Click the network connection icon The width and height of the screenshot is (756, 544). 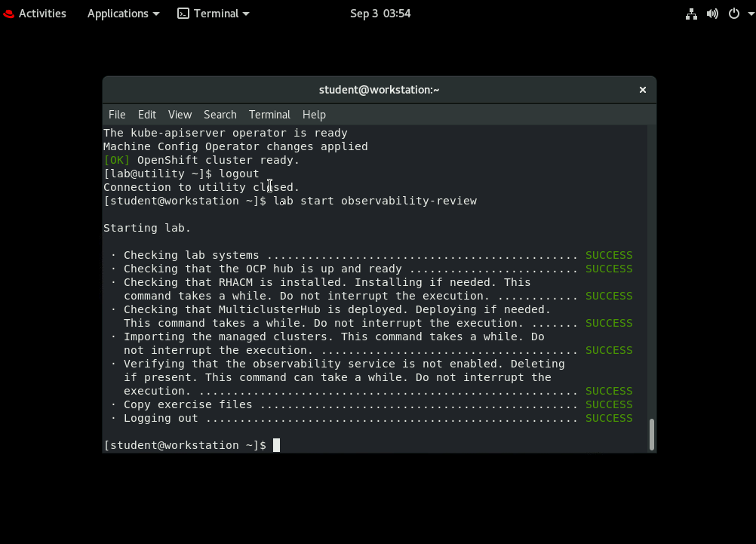[691, 14]
